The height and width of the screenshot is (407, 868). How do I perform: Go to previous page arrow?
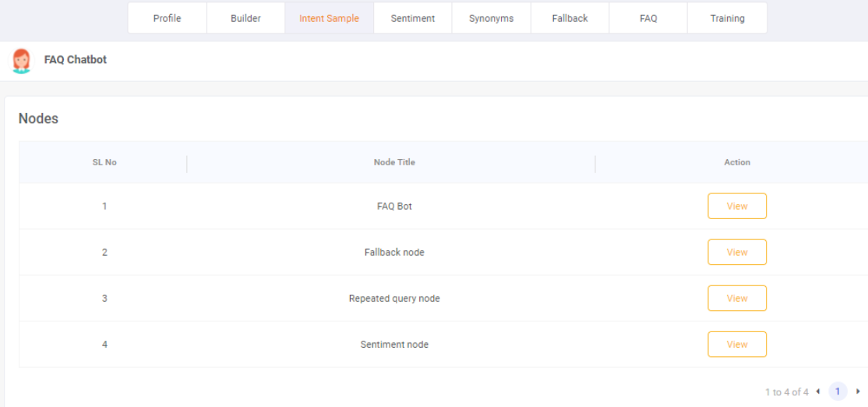point(817,391)
